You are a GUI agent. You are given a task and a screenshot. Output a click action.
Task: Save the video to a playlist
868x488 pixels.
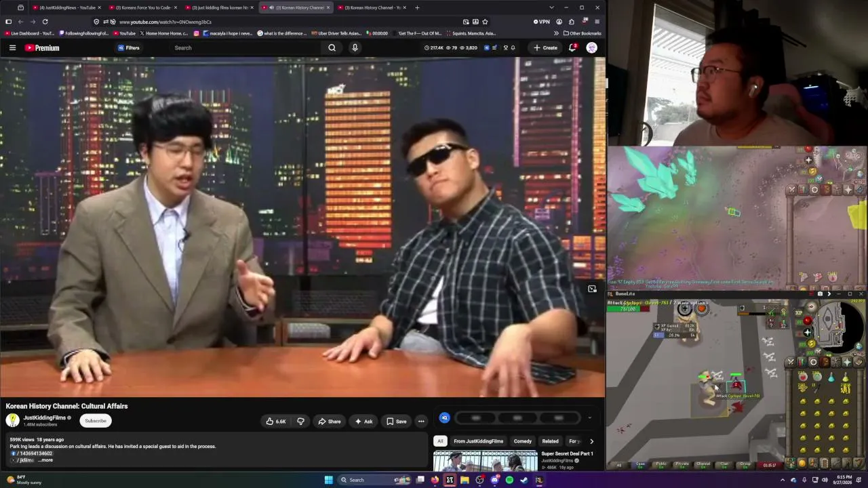coord(397,421)
